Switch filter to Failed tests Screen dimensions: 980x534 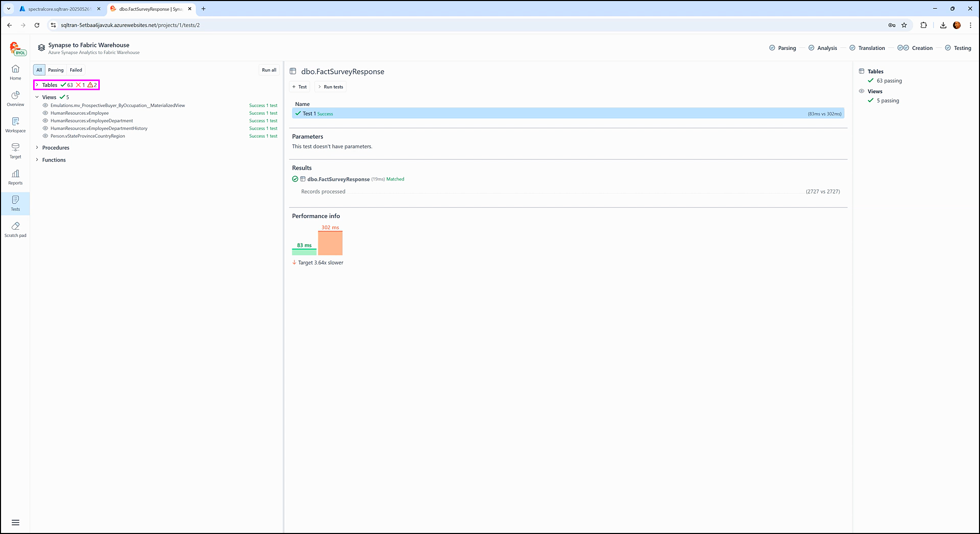pos(76,70)
